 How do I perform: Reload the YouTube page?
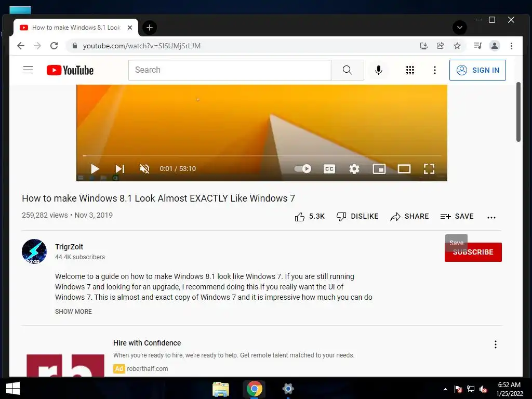pyautogui.click(x=54, y=46)
